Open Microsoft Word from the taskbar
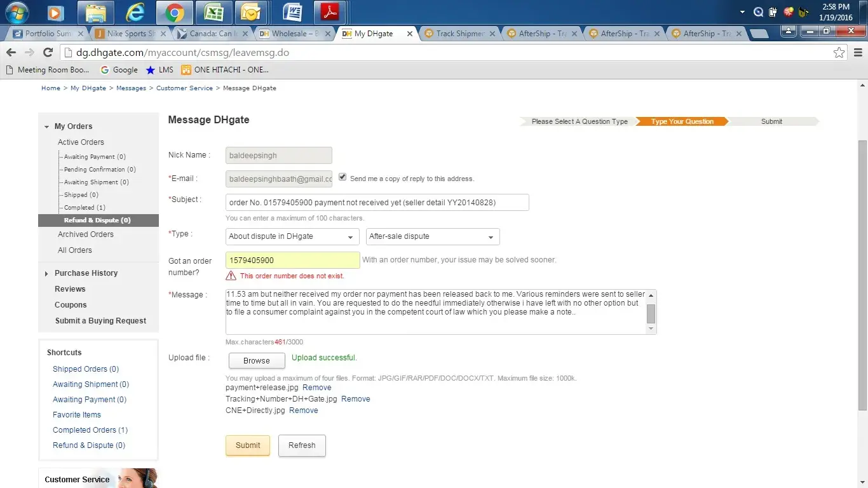The image size is (868, 488). [x=292, y=12]
